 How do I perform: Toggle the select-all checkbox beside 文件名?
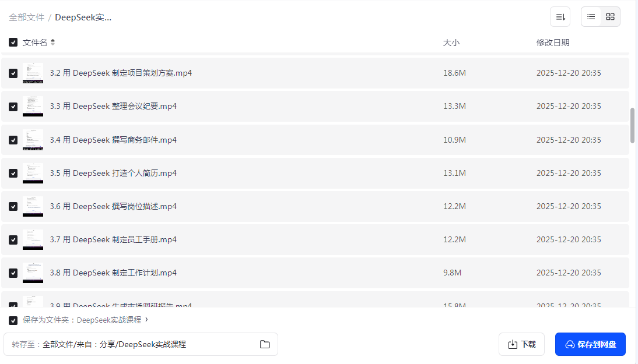(13, 43)
